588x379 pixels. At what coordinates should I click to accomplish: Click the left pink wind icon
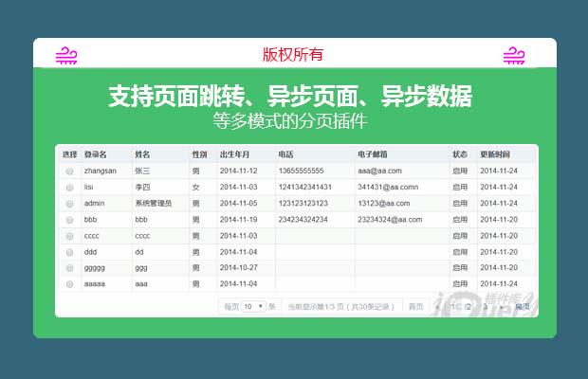pos(64,56)
